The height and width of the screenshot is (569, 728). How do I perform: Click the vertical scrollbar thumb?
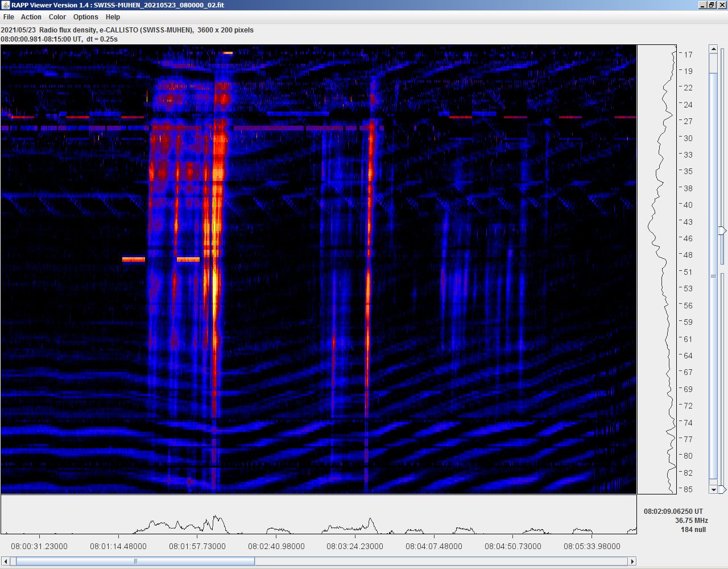coord(713,276)
